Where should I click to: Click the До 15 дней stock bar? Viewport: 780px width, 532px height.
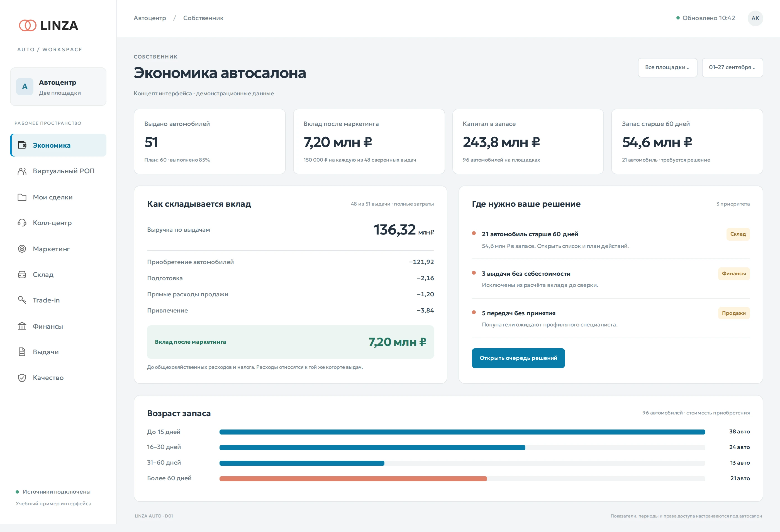[462, 432]
